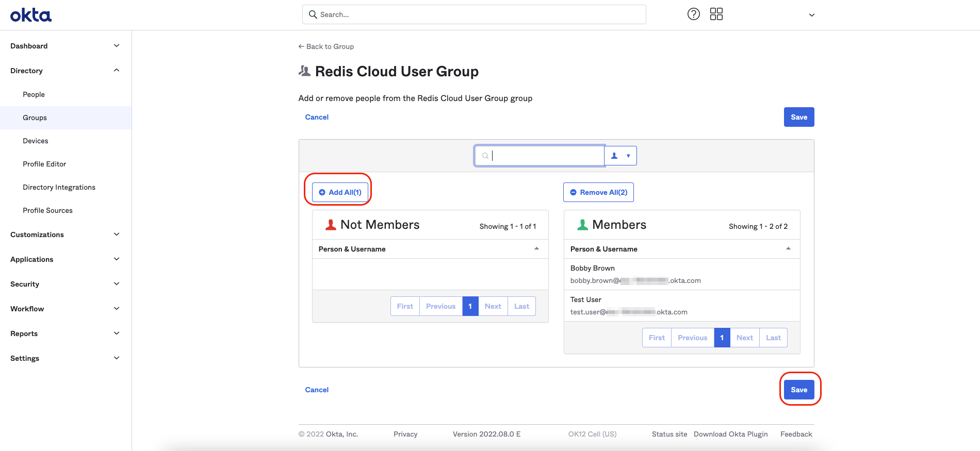Expand the Security sidebar section
Image resolution: width=980 pixels, height=451 pixels.
click(x=117, y=284)
